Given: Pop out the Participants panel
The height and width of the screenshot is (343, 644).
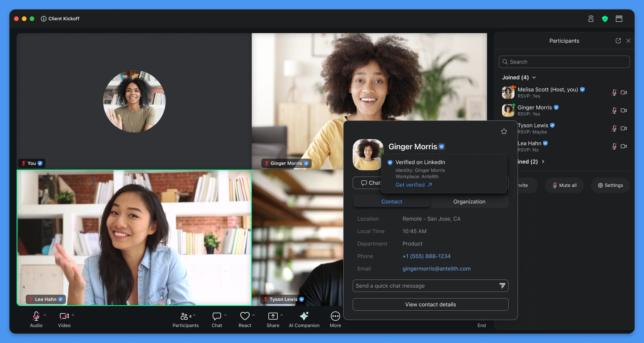Looking at the screenshot, I should click(618, 41).
